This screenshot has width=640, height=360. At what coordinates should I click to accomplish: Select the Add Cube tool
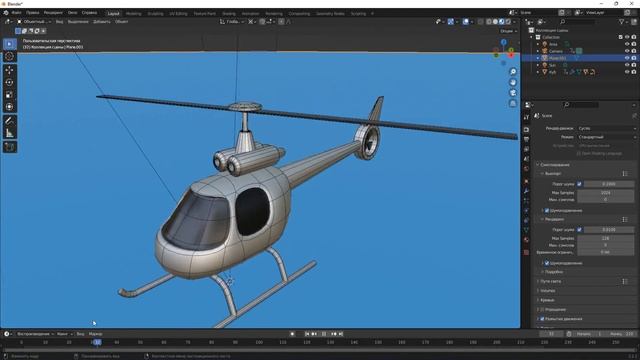point(9,147)
